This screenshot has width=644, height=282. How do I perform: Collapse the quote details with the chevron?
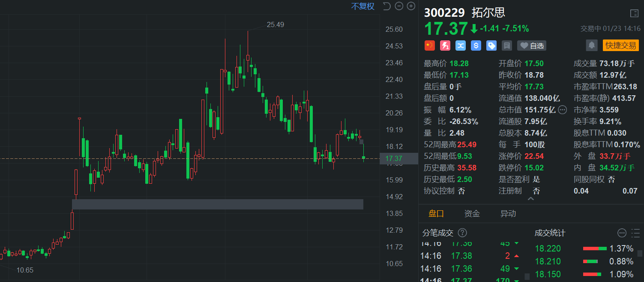[531, 199]
